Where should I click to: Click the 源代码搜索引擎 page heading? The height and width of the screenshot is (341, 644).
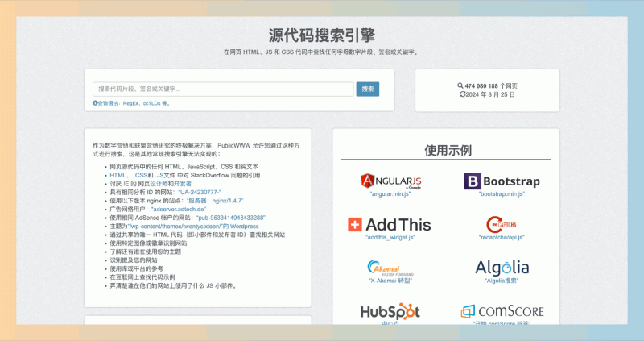tap(321, 35)
